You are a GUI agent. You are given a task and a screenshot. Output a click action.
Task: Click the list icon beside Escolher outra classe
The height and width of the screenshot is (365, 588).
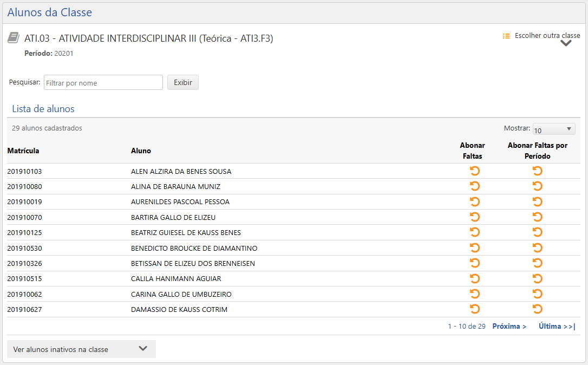click(506, 36)
